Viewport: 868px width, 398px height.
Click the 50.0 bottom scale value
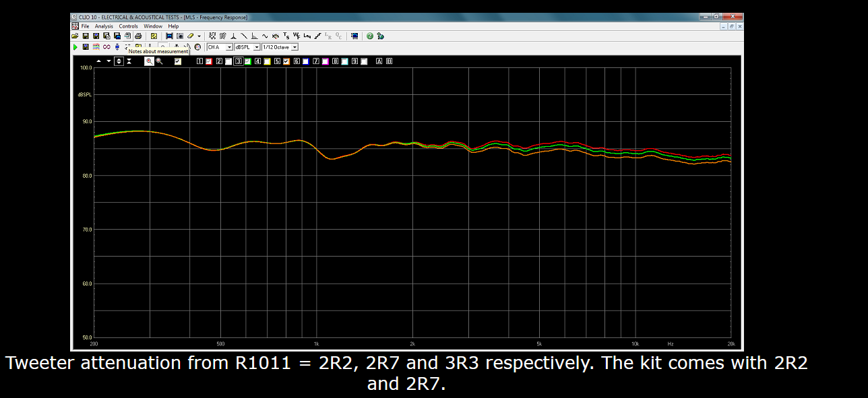[x=86, y=337]
